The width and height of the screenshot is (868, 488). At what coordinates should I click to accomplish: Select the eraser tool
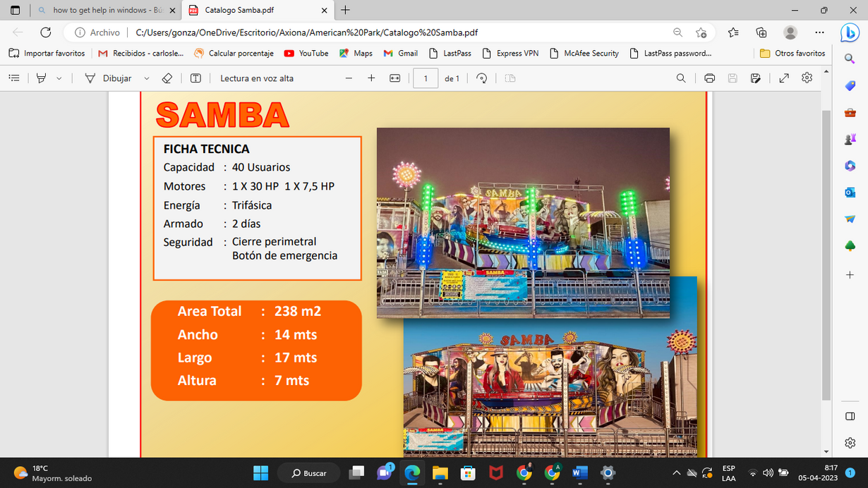tap(167, 78)
